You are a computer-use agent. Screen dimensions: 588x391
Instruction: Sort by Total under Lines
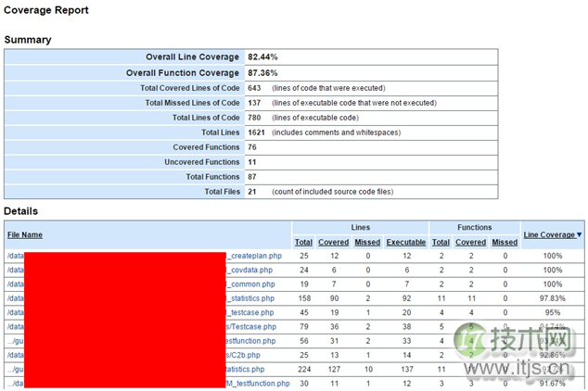click(x=303, y=242)
